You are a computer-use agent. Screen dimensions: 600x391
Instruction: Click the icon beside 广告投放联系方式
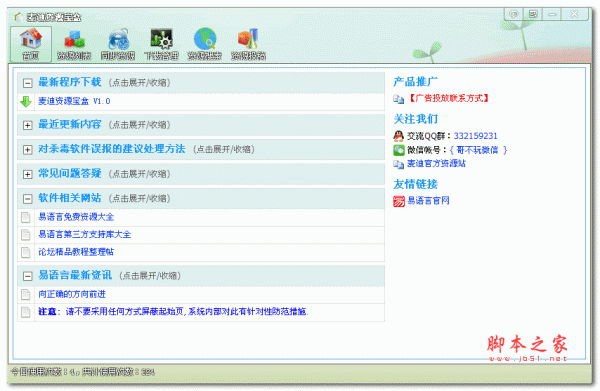(398, 99)
